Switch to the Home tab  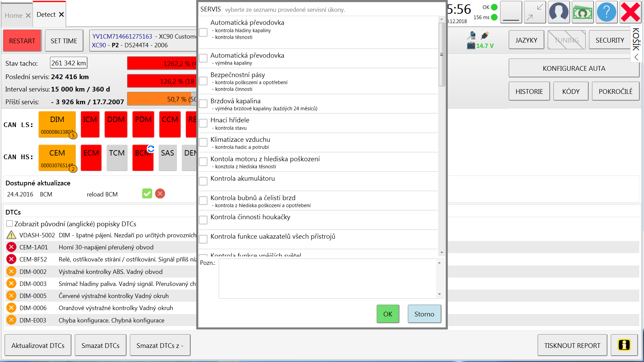[13, 15]
